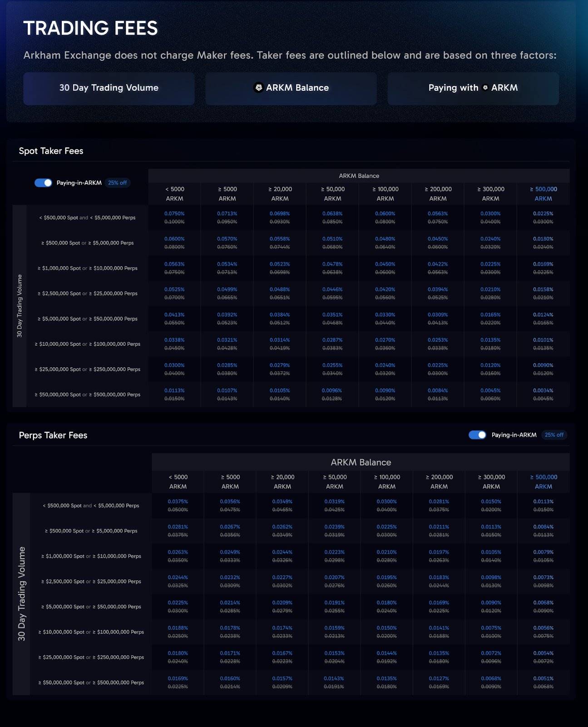
Task: Click the ≥ 500,000 ARKM column header in Spot table
Action: (543, 194)
